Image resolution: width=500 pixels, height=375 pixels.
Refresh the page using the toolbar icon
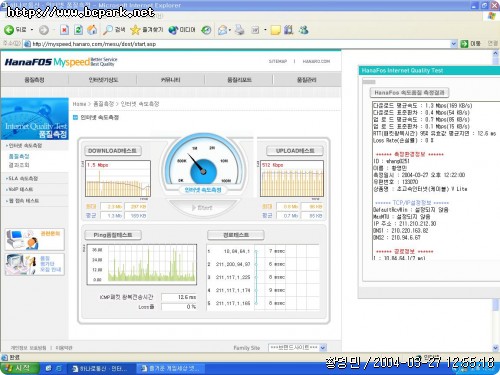click(x=78, y=30)
